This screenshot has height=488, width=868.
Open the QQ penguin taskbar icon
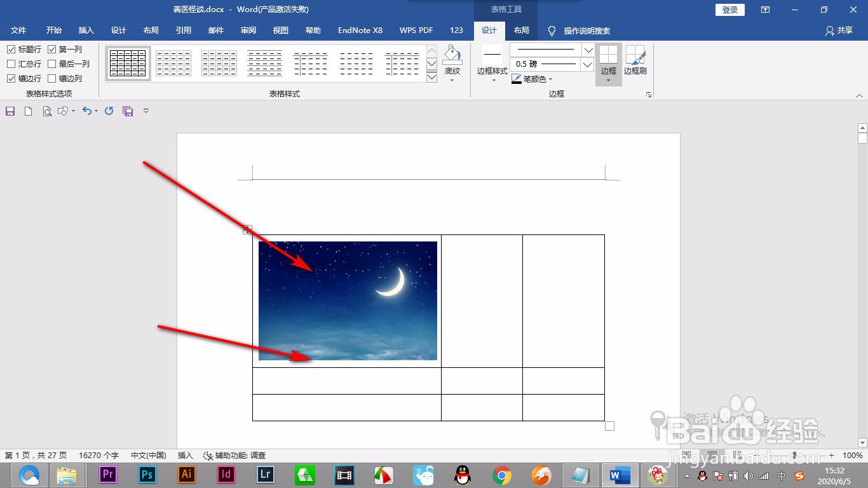coord(463,475)
